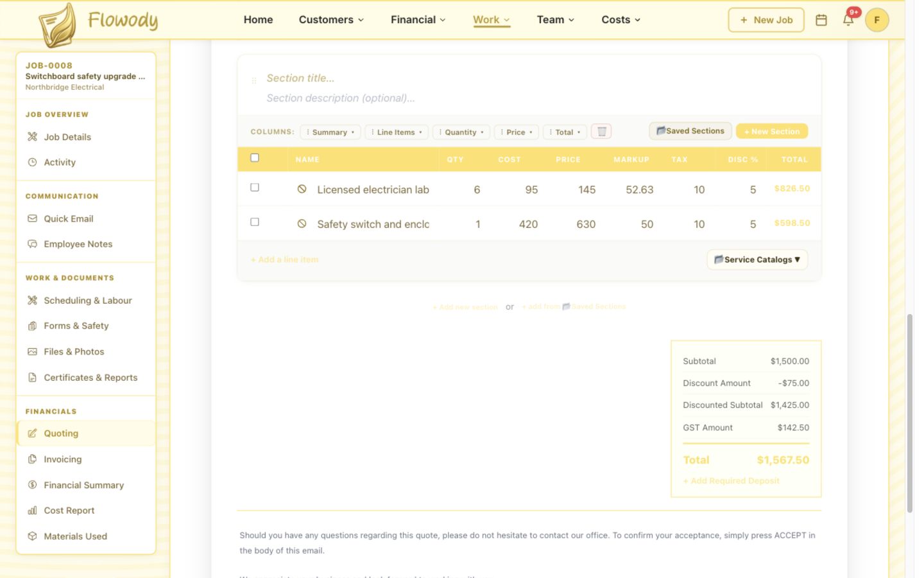Check the Safety switch row checkbox
This screenshot has width=924, height=578.
pos(255,222)
